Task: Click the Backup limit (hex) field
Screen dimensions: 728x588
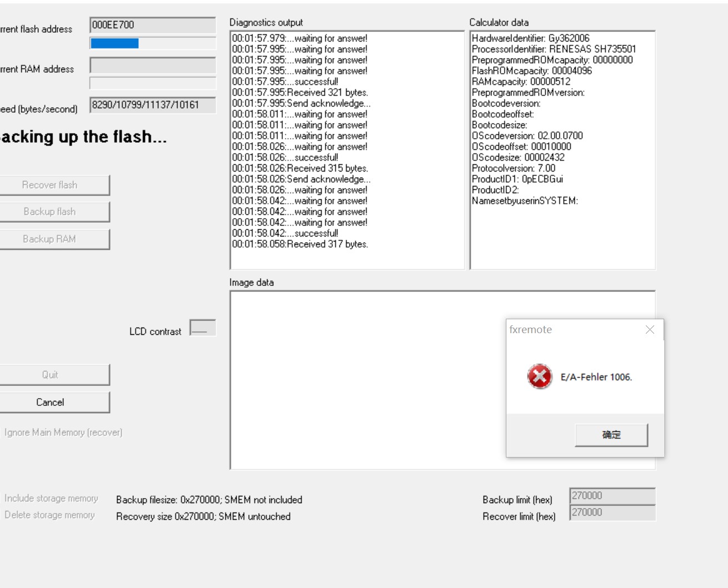Action: click(612, 496)
